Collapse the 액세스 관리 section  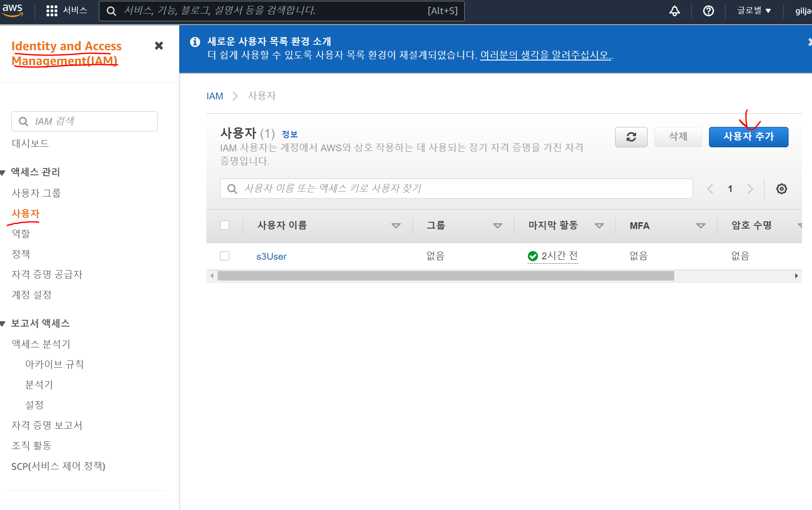(x=3, y=173)
